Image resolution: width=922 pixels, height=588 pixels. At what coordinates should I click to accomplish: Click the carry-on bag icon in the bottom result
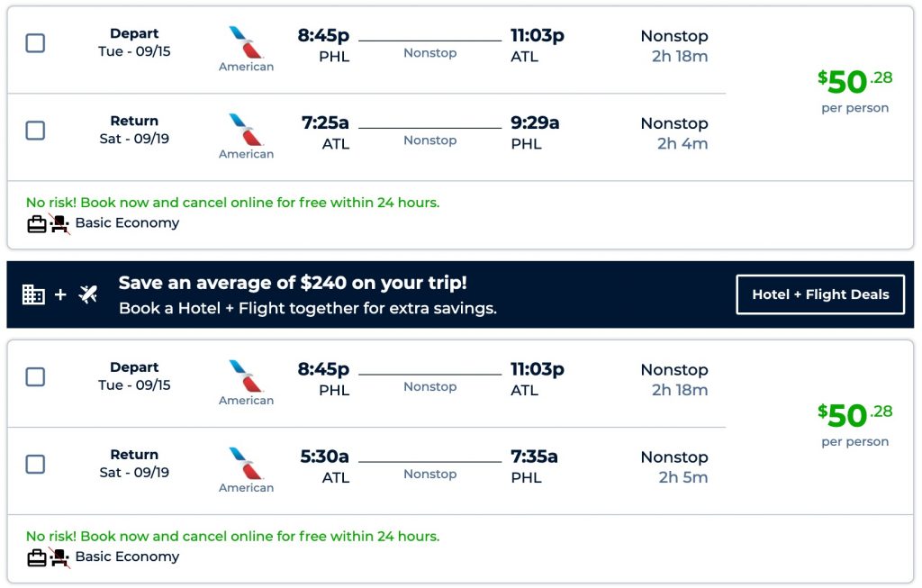pos(36,557)
